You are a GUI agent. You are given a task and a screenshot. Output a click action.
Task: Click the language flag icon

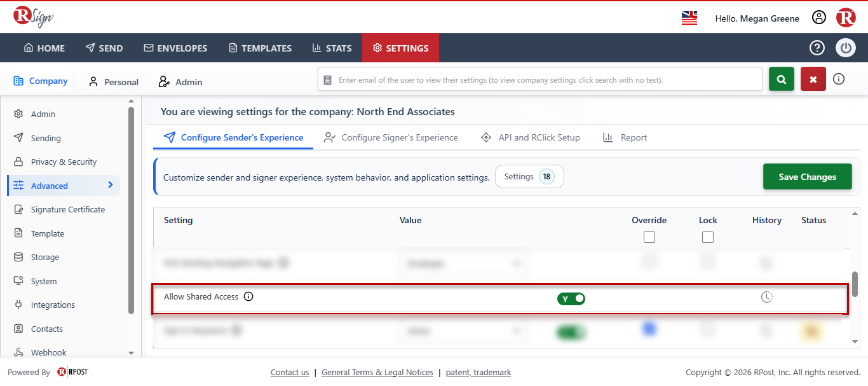point(689,18)
